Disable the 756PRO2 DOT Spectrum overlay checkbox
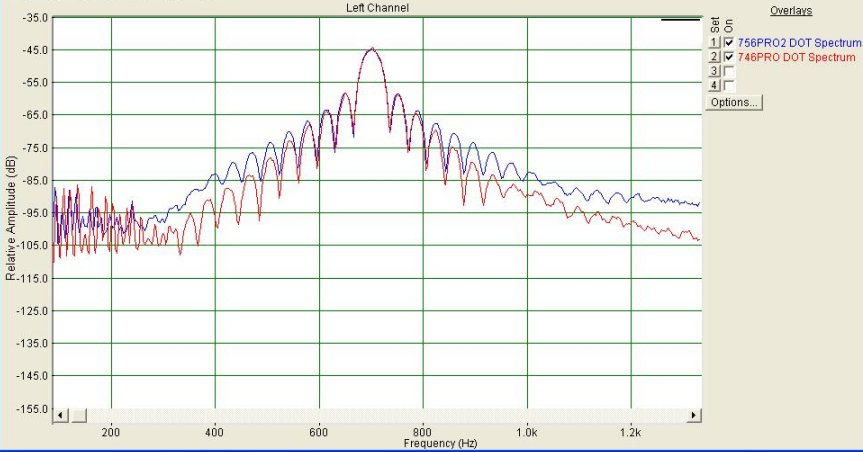The image size is (863, 452). coord(729,43)
